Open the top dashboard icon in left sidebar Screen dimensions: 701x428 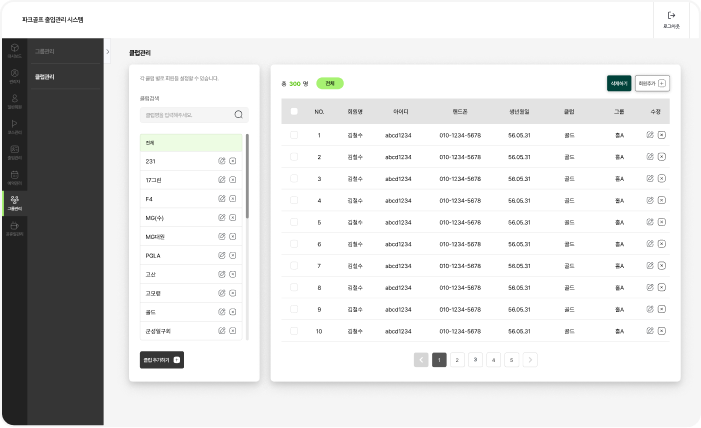click(14, 49)
